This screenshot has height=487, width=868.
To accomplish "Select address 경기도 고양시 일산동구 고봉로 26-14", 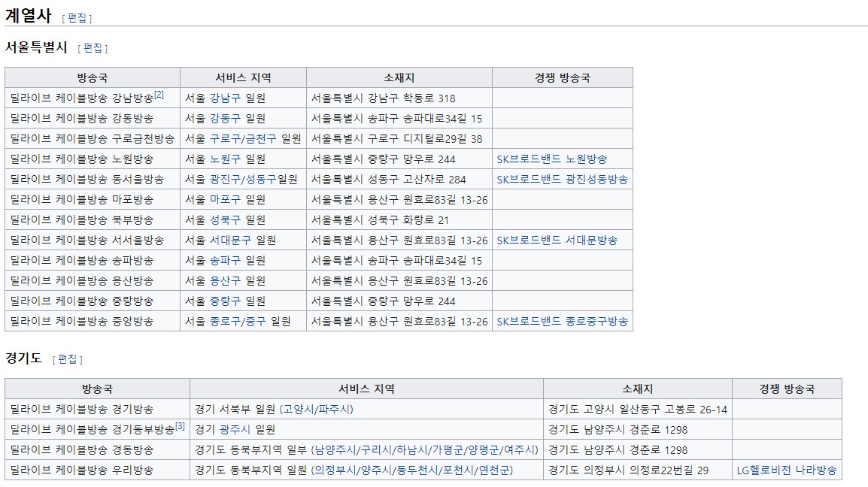I will [x=638, y=409].
